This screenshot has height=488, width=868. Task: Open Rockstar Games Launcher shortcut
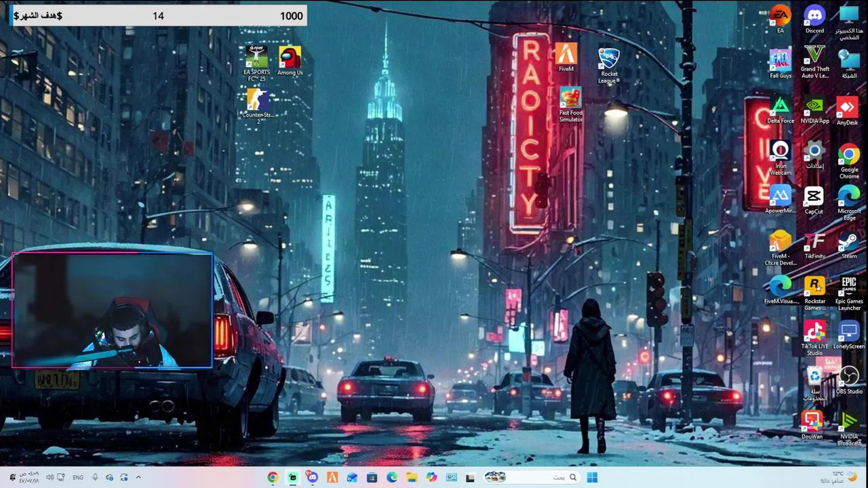coord(814,293)
